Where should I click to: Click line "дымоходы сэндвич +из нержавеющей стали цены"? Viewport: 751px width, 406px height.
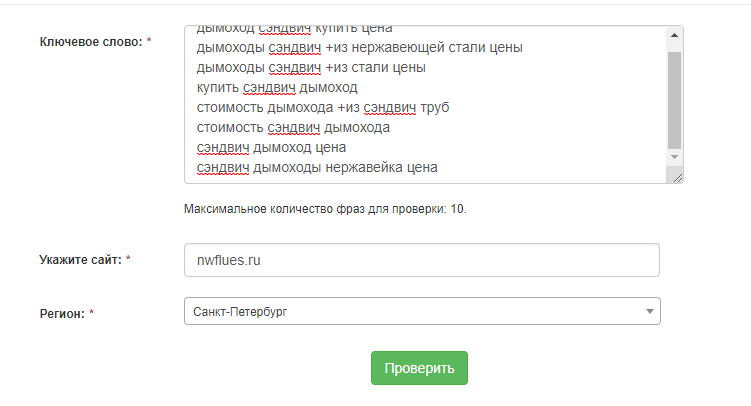pyautogui.click(x=360, y=48)
